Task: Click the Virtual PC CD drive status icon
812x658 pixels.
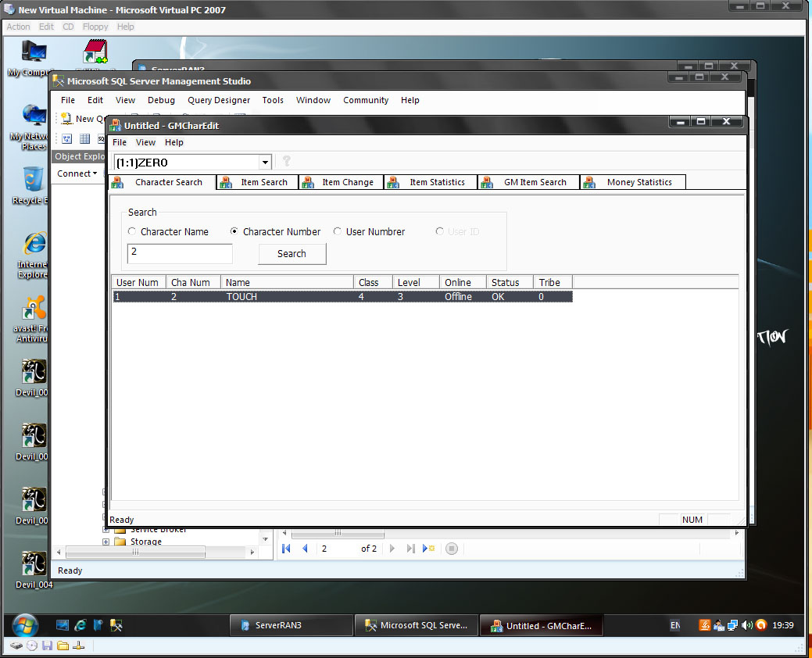Action: 32,645
